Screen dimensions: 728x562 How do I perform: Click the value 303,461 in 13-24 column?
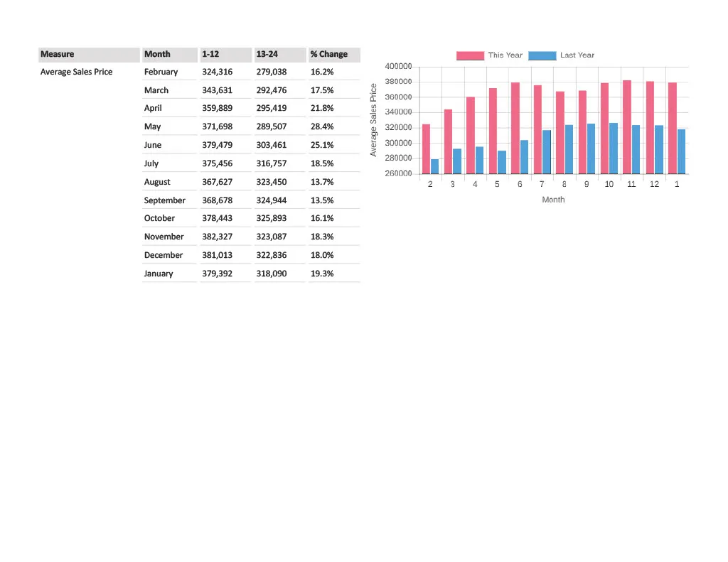272,145
